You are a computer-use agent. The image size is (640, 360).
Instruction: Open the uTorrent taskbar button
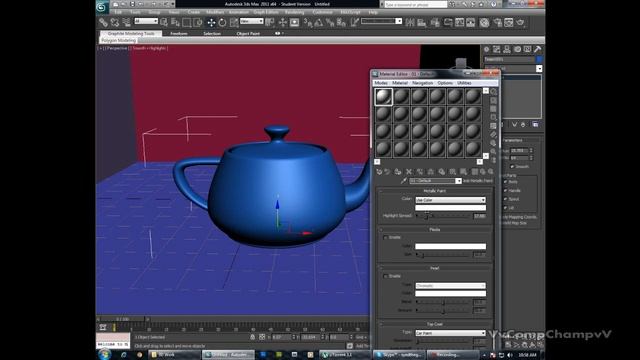coord(344,355)
